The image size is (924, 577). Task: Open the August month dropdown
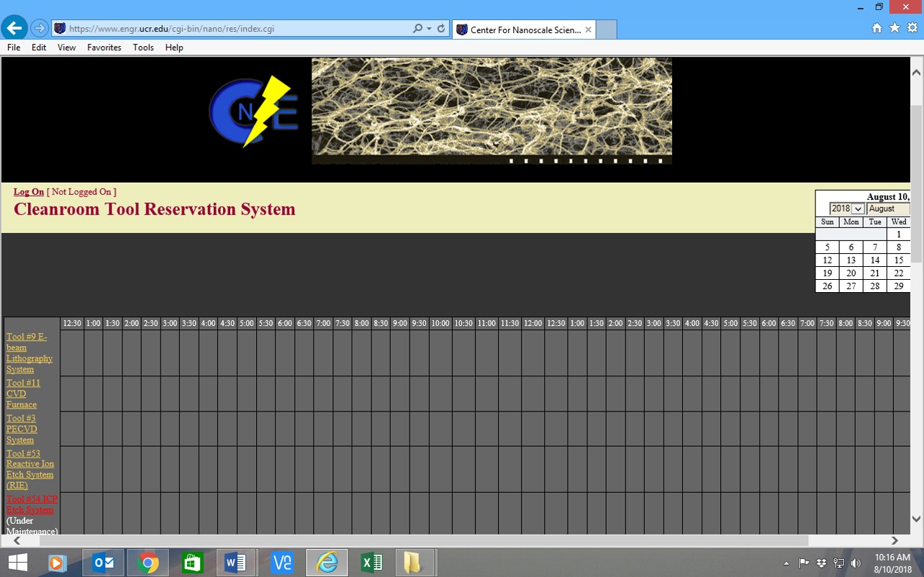888,209
